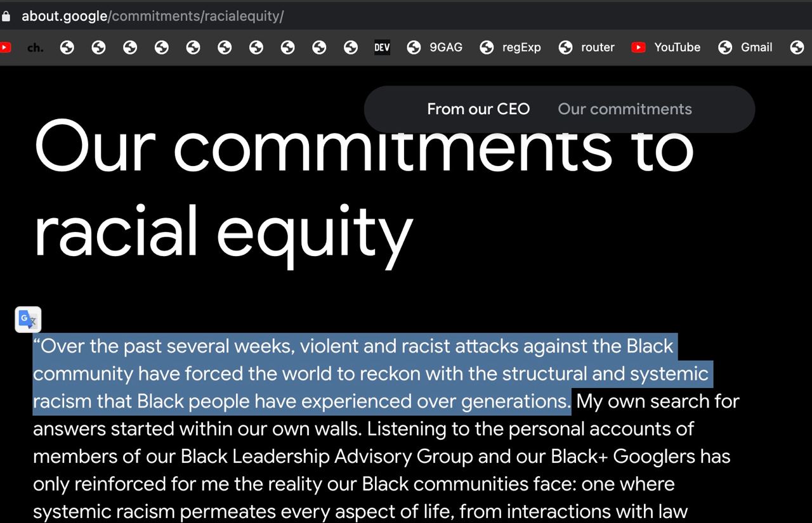Open the Gmail bookmark

coord(745,47)
